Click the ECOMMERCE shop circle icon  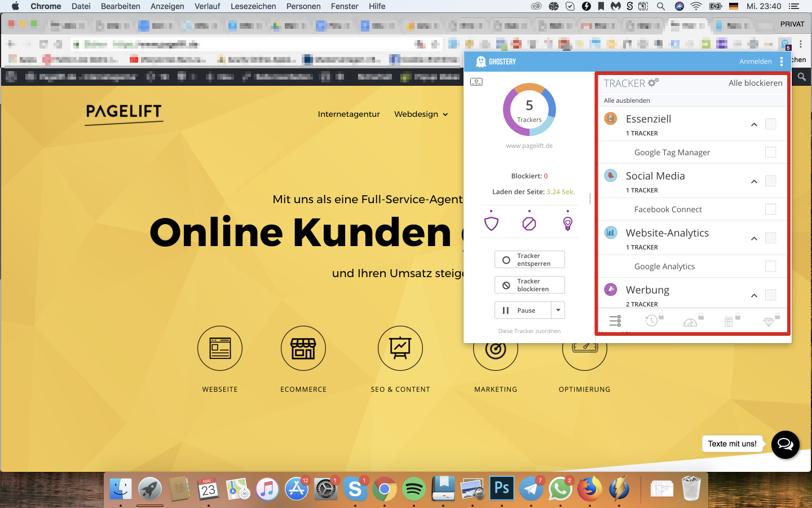303,348
